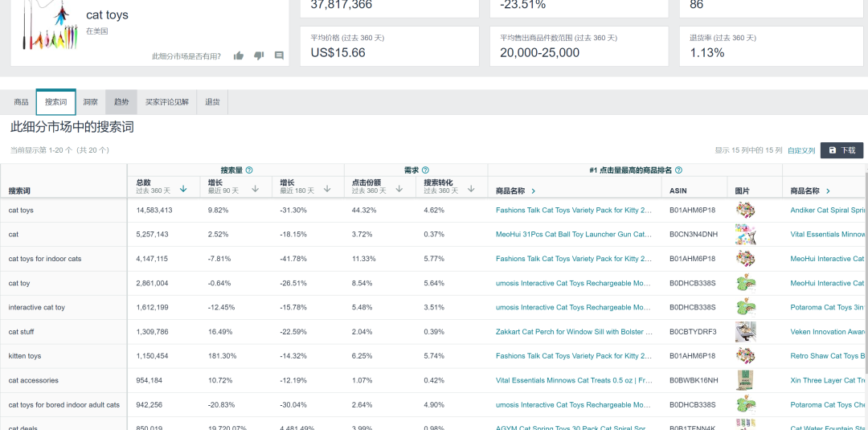Open Fashions Talk link in kitten toys row

coord(574,356)
